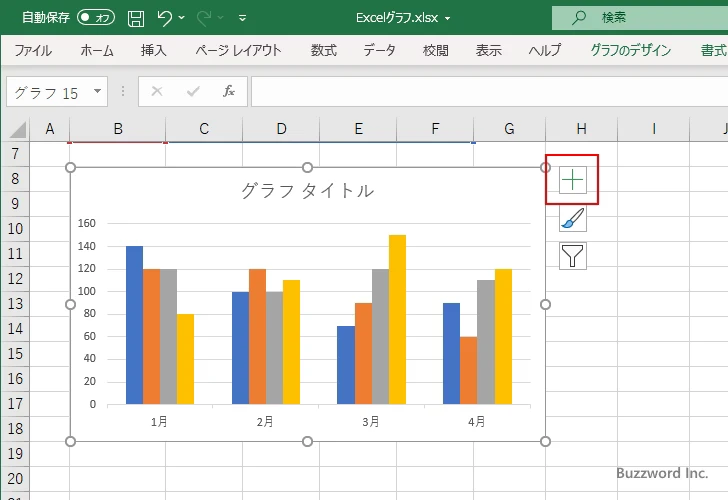Open the Excelグラフ.xlsx file name dropdown

click(x=448, y=19)
